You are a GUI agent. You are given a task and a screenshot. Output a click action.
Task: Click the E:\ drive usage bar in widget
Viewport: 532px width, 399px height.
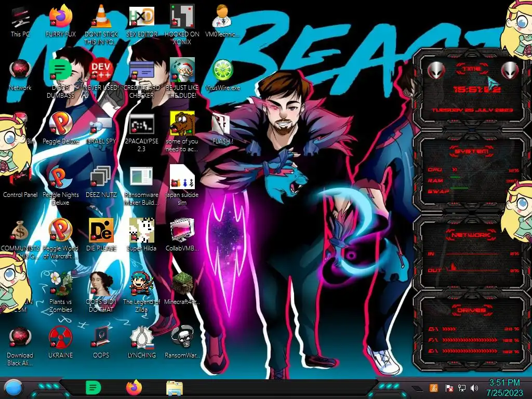(473, 351)
